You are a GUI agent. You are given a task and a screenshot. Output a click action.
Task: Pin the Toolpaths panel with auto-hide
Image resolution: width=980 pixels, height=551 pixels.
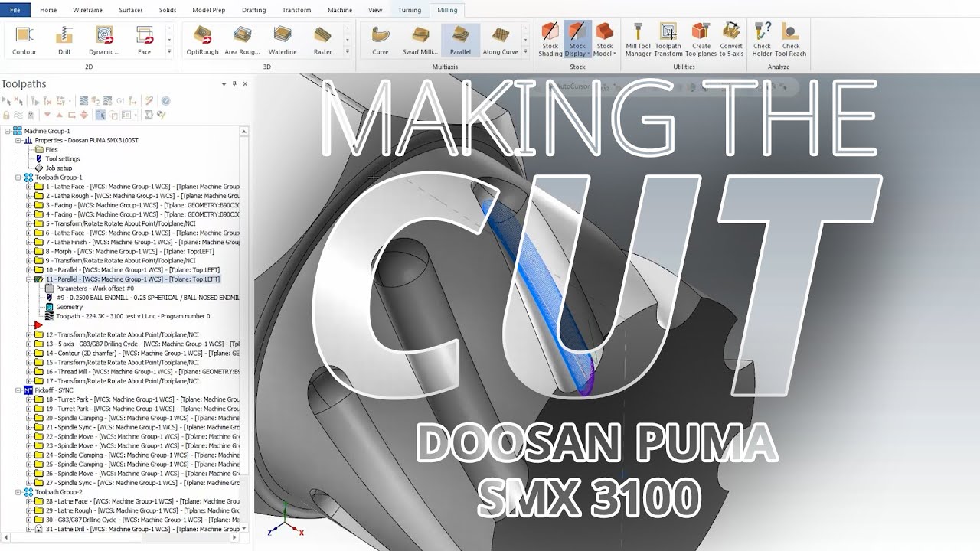click(x=234, y=84)
